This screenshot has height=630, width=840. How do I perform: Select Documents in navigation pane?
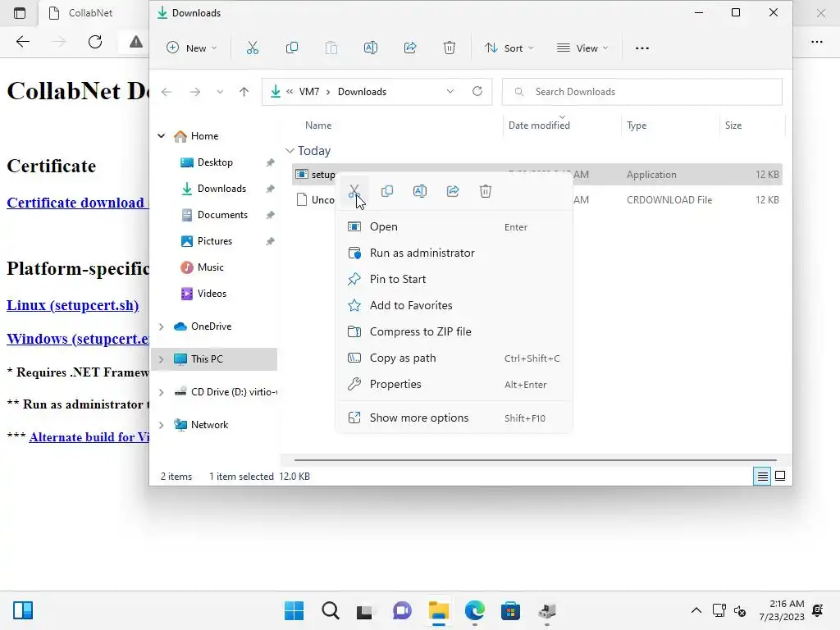(x=222, y=215)
